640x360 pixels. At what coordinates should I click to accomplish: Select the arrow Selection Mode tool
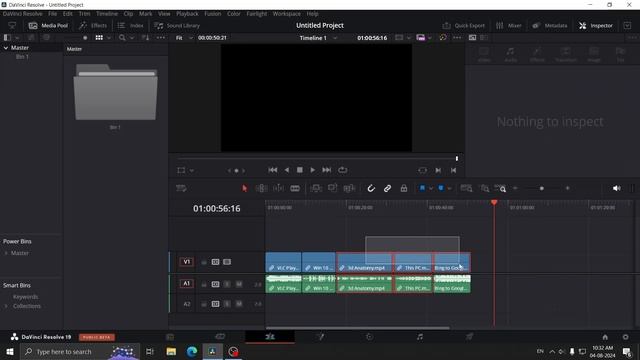coord(244,188)
